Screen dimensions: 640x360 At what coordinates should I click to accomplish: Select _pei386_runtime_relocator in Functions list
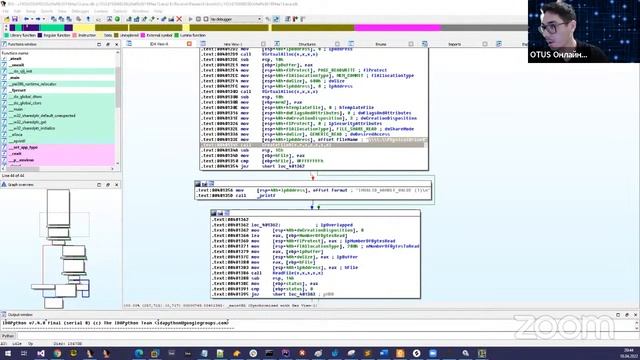(58, 84)
